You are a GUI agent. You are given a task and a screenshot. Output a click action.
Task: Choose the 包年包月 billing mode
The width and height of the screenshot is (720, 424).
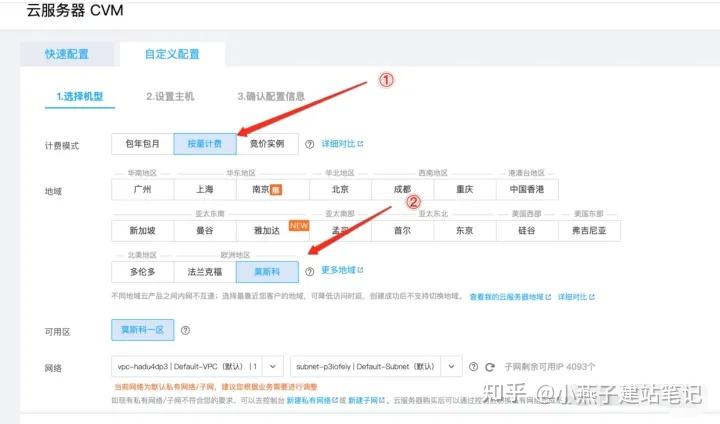(x=142, y=144)
